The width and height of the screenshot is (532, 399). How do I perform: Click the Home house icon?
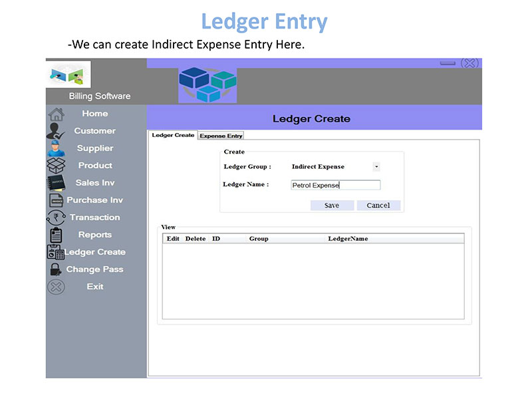(56, 114)
